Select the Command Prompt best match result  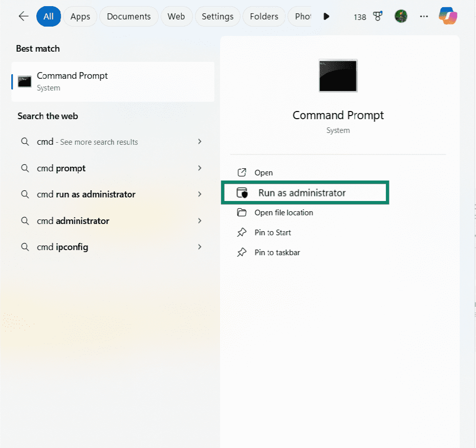tap(113, 82)
